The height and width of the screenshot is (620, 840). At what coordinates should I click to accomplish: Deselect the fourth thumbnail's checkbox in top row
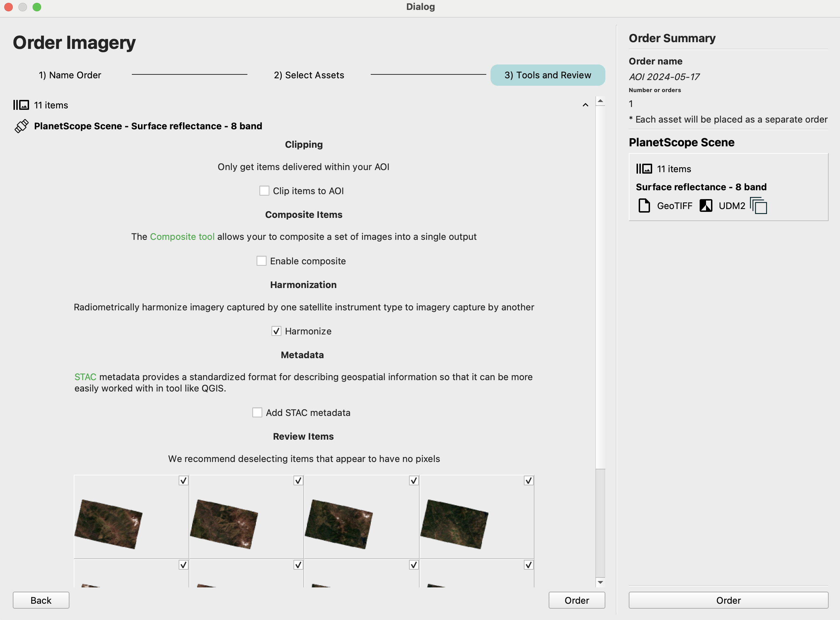tap(528, 480)
